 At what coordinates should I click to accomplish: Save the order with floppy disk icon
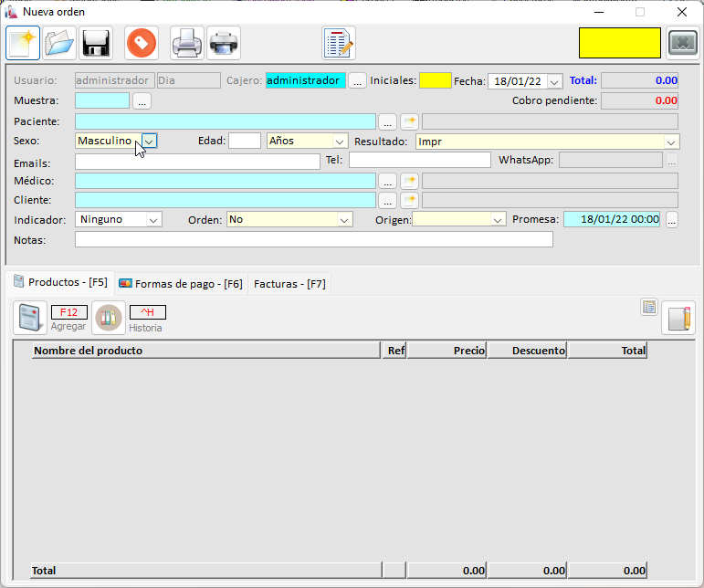[96, 43]
